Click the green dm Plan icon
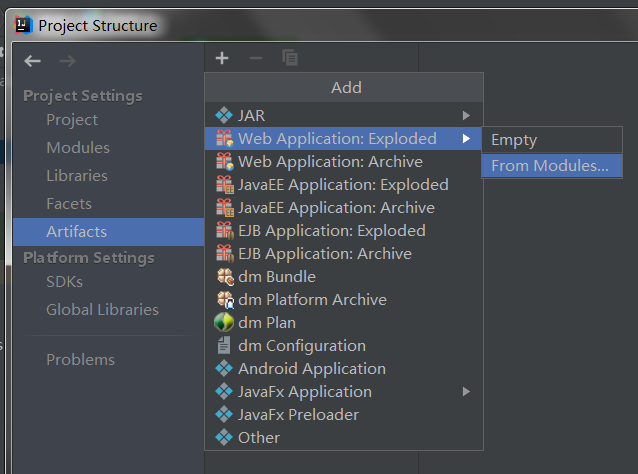 coord(224,323)
